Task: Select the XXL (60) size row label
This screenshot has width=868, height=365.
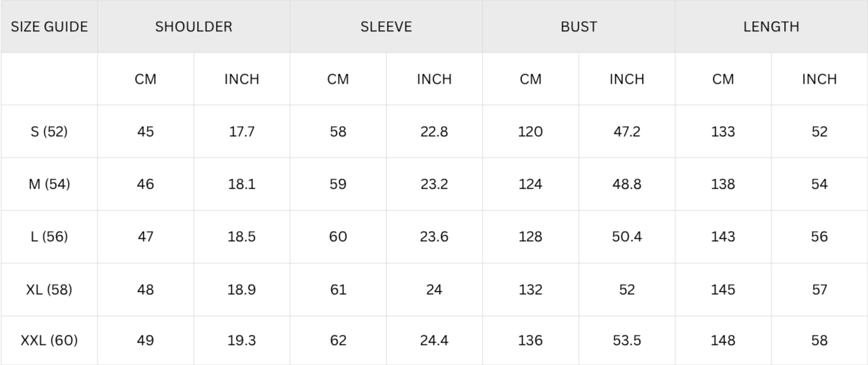Action: (49, 340)
